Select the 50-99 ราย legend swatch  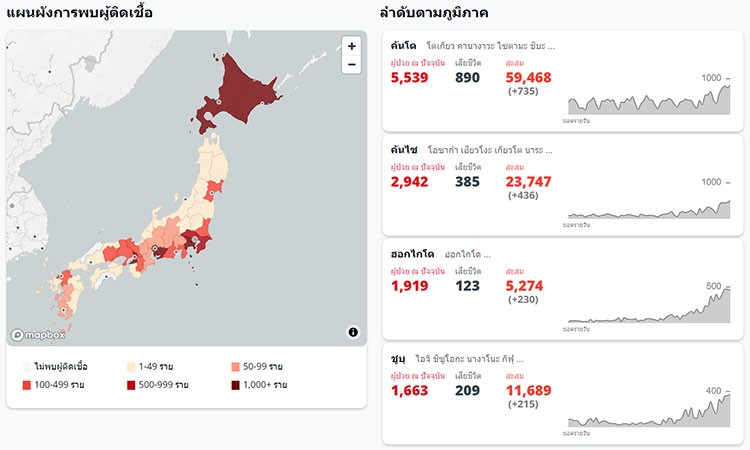[235, 367]
